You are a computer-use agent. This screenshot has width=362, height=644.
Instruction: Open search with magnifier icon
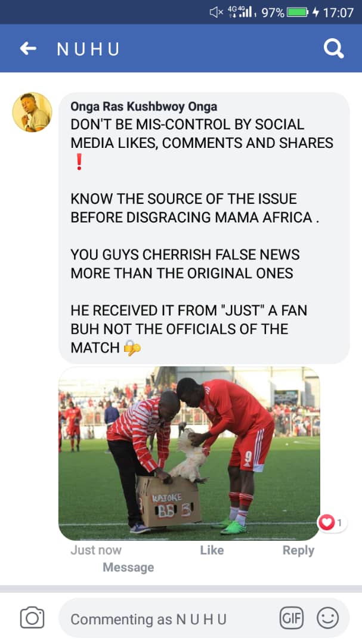click(333, 48)
